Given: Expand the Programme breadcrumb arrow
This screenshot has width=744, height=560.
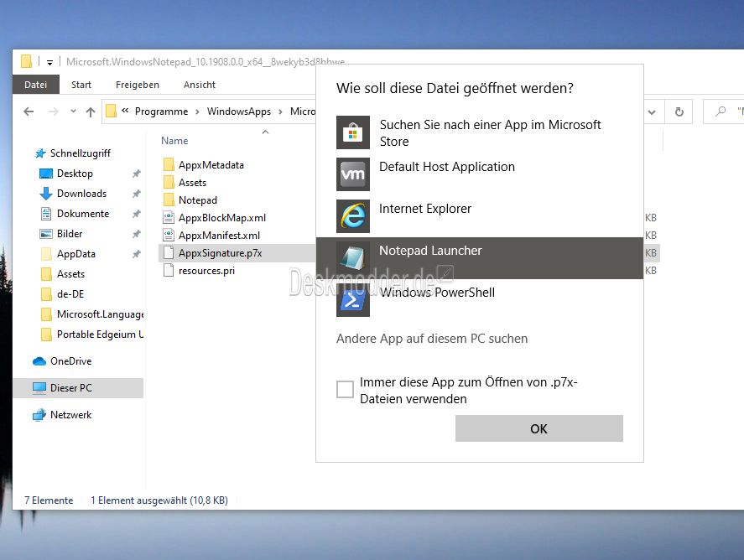Looking at the screenshot, I should click(x=197, y=111).
